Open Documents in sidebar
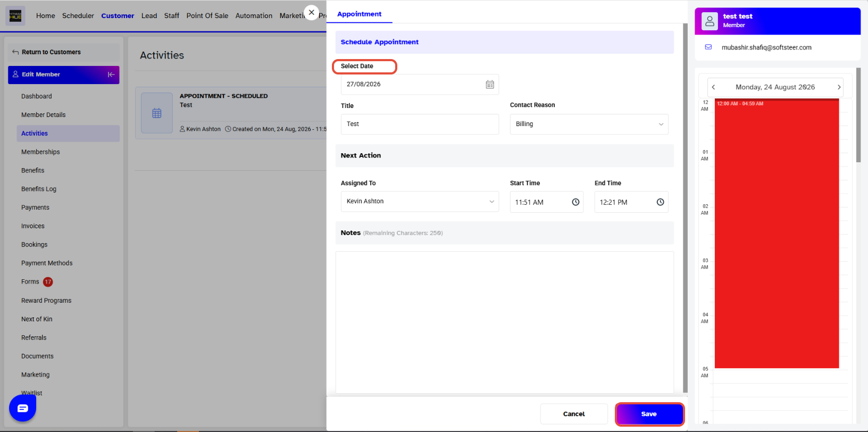The image size is (868, 432). pyautogui.click(x=37, y=356)
